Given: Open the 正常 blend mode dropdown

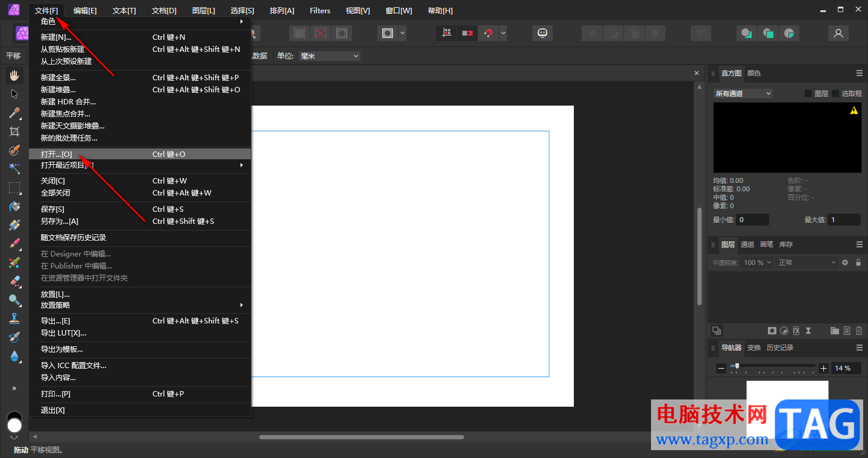Looking at the screenshot, I should tap(807, 262).
